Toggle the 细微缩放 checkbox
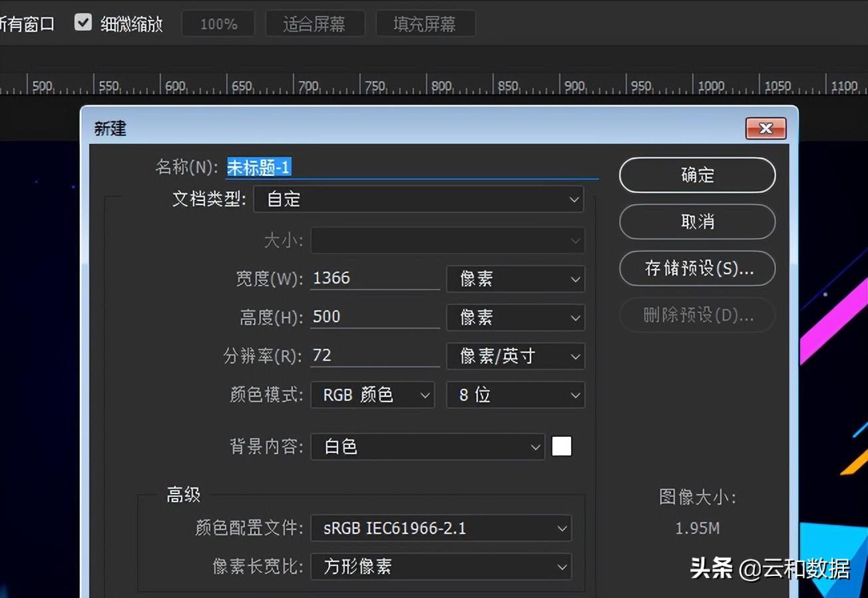Screen dimensions: 868x598 pyautogui.click(x=83, y=22)
